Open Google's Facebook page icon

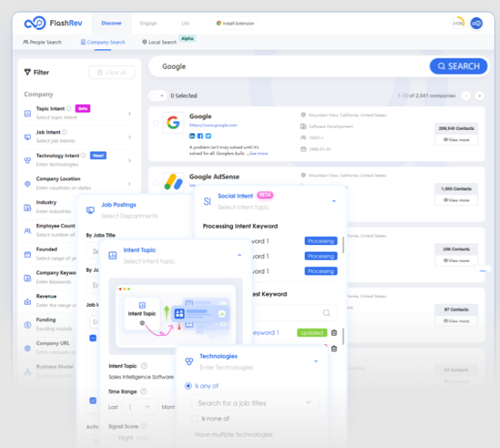[x=200, y=136]
